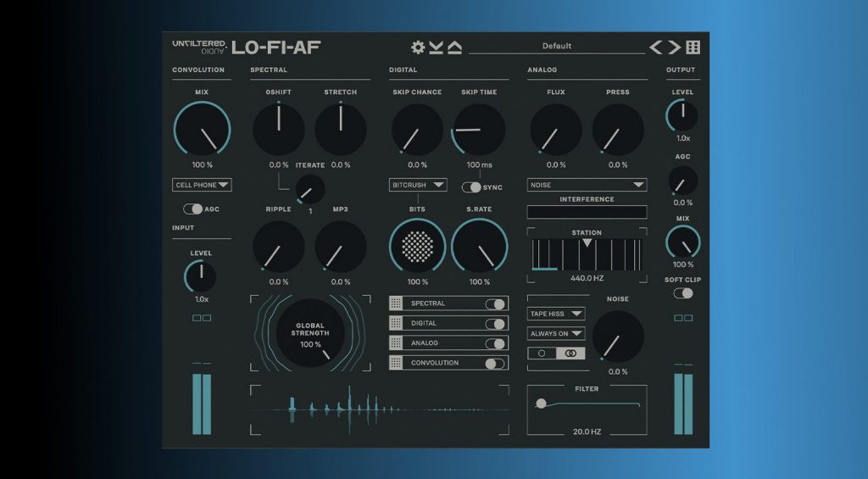868x479 pixels.
Task: Toggle the Spectral section switch
Action: pyautogui.click(x=495, y=304)
